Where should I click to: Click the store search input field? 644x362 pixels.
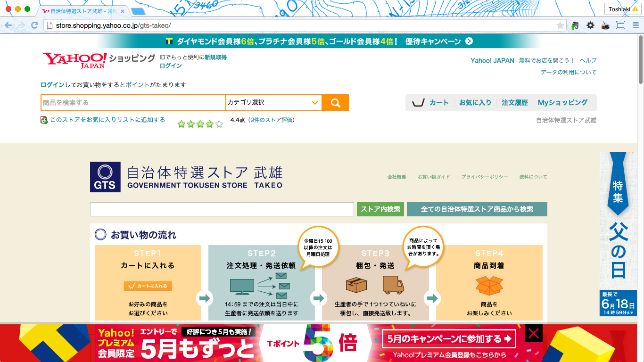[x=222, y=209]
